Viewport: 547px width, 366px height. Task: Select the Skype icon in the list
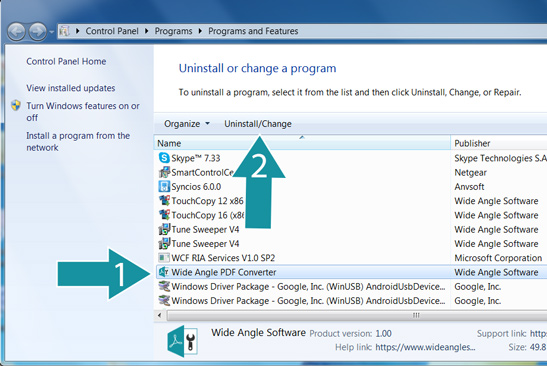(x=164, y=158)
